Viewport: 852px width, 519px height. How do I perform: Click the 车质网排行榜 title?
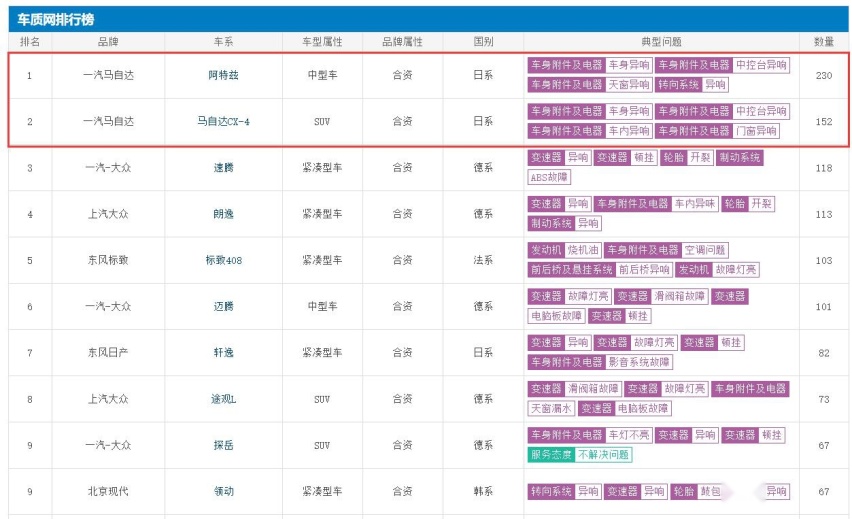pyautogui.click(x=55, y=20)
